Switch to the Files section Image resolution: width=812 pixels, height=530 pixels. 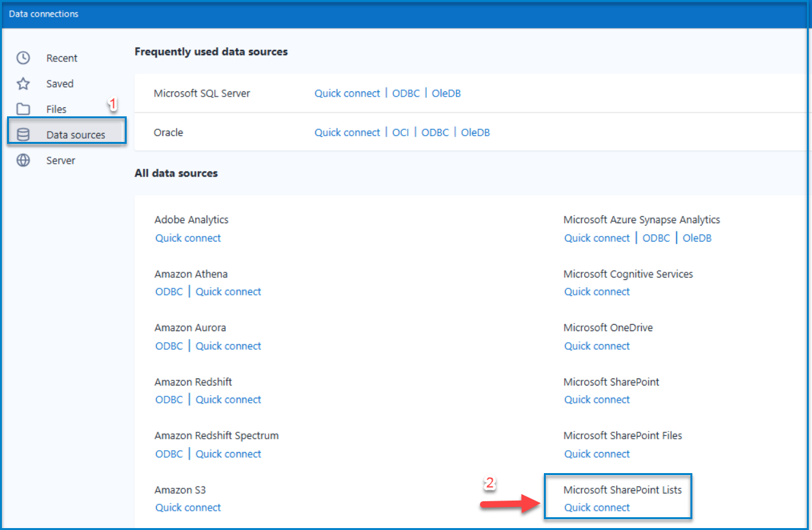pyautogui.click(x=56, y=109)
